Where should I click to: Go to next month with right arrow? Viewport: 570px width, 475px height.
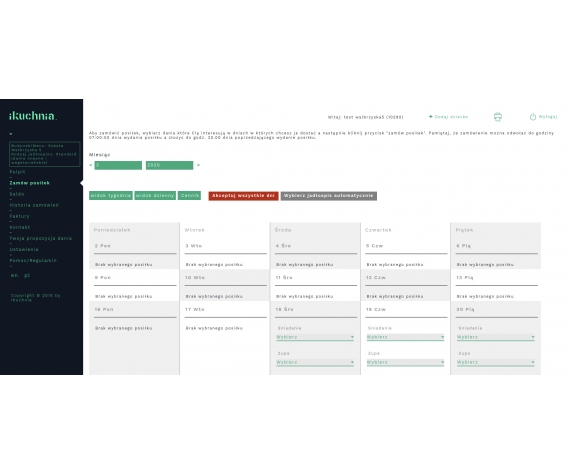(x=198, y=165)
